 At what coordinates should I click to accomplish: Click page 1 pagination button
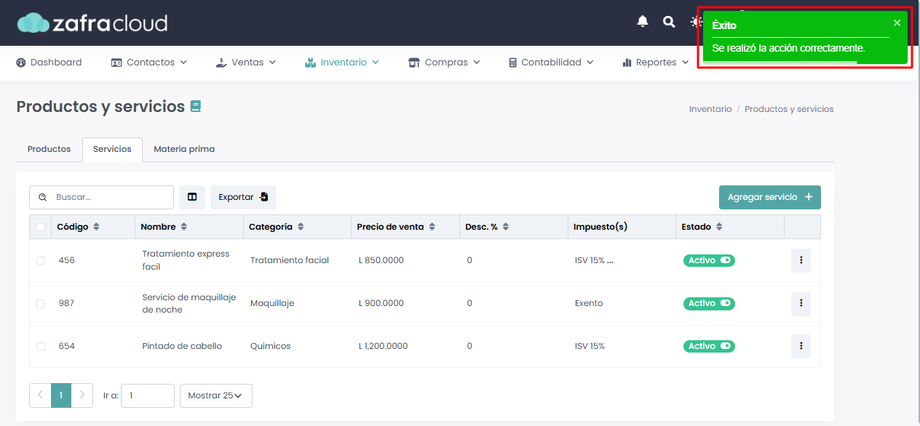[x=61, y=395]
